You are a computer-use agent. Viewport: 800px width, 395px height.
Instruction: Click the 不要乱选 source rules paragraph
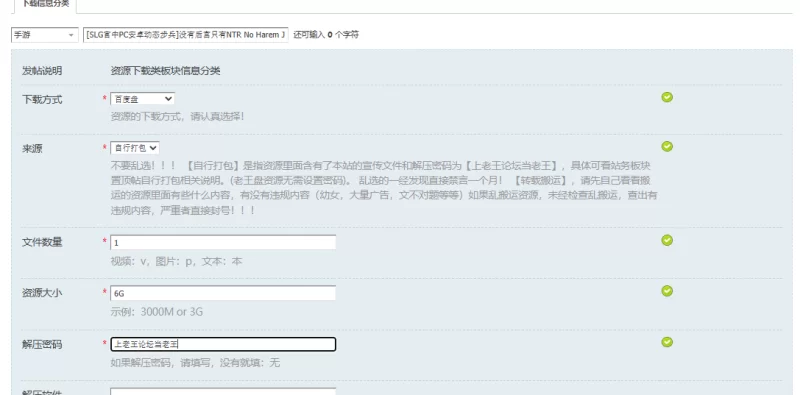384,188
